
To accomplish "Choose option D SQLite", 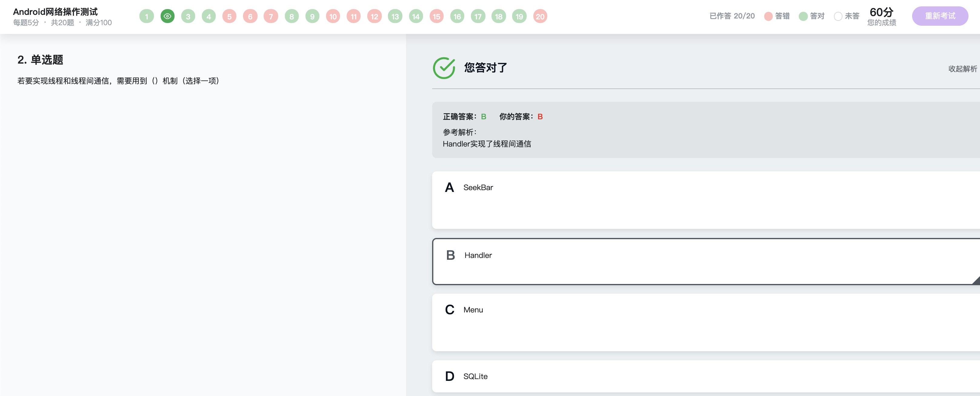I will tap(706, 376).
